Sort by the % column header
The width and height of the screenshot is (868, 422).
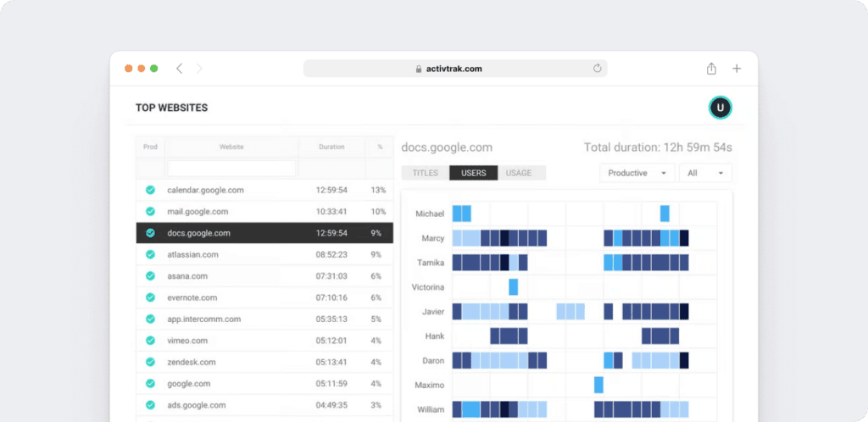coord(380,147)
